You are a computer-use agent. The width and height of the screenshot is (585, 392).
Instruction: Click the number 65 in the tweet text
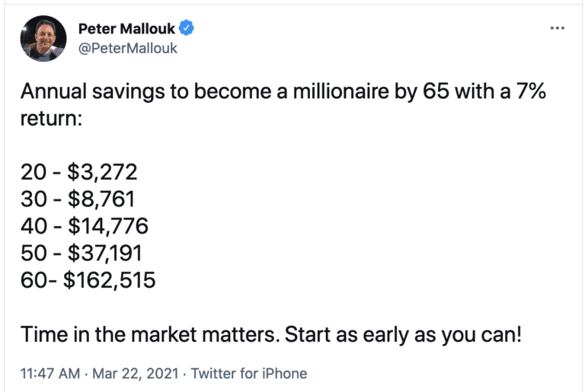[436, 91]
